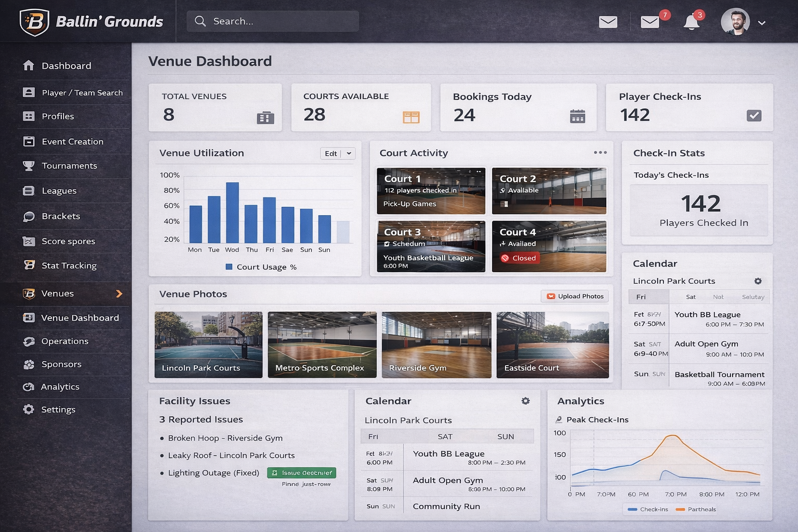The height and width of the screenshot is (532, 798).
Task: Expand the user profile dropdown arrow
Action: coord(762,23)
